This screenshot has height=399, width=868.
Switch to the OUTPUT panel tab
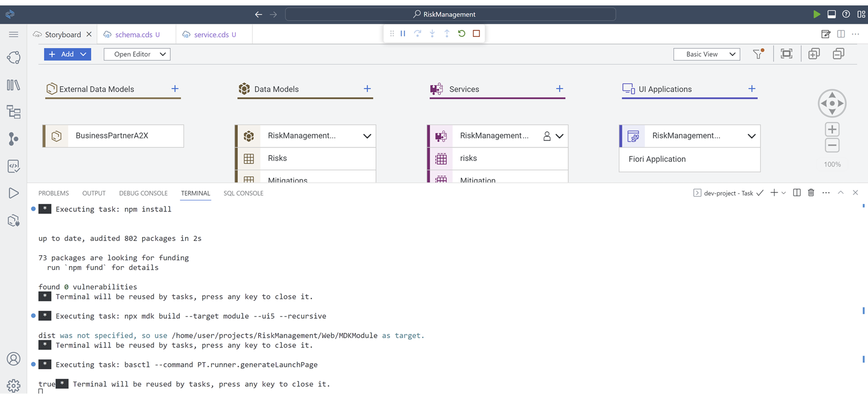coord(94,194)
